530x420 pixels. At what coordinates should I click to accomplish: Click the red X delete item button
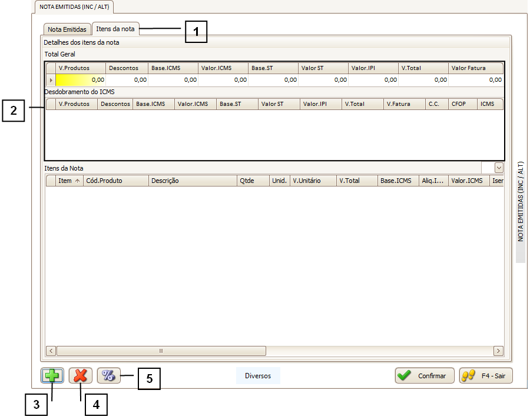click(80, 376)
